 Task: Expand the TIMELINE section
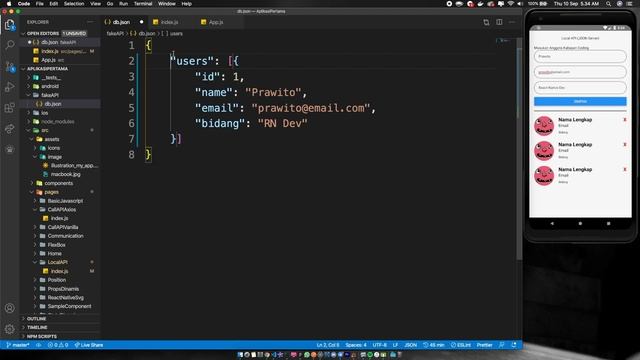click(37, 327)
